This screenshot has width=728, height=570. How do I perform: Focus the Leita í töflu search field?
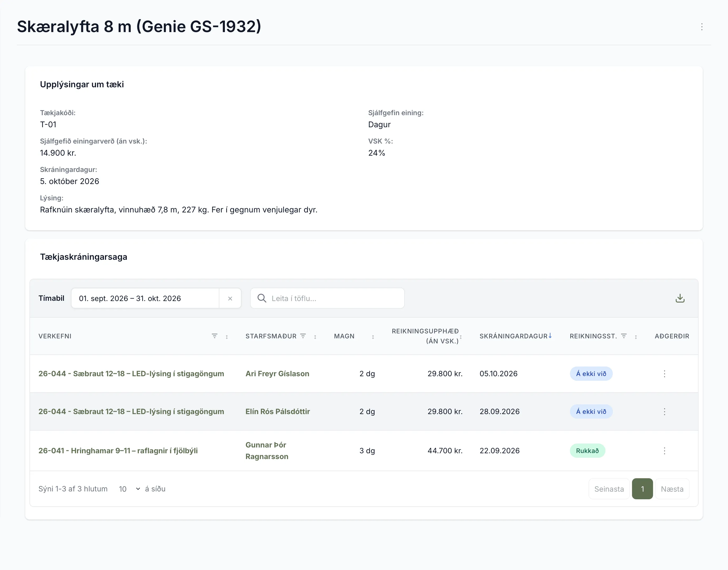tap(327, 298)
